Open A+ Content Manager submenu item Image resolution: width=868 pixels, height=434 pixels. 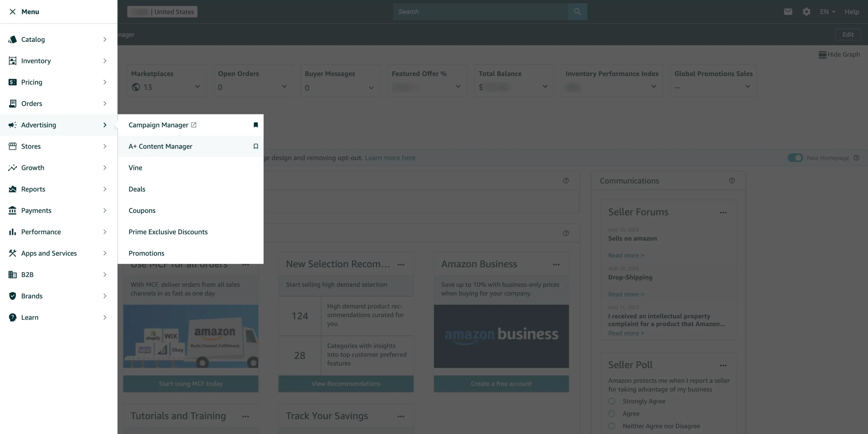(160, 146)
